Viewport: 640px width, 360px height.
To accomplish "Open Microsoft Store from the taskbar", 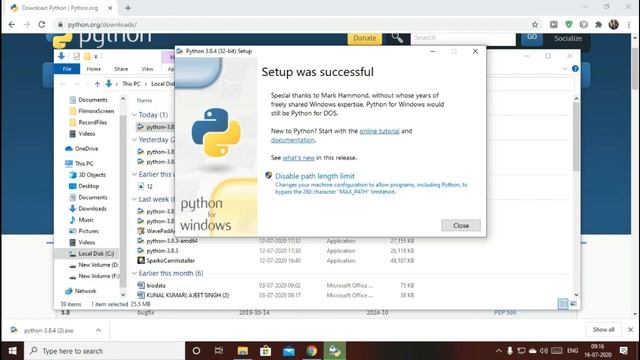I will [x=266, y=351].
